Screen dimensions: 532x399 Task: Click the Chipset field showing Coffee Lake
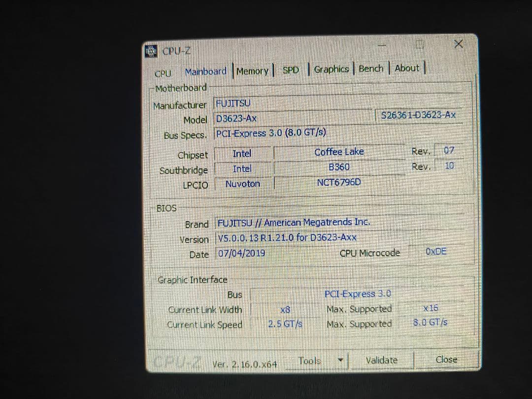tap(339, 152)
